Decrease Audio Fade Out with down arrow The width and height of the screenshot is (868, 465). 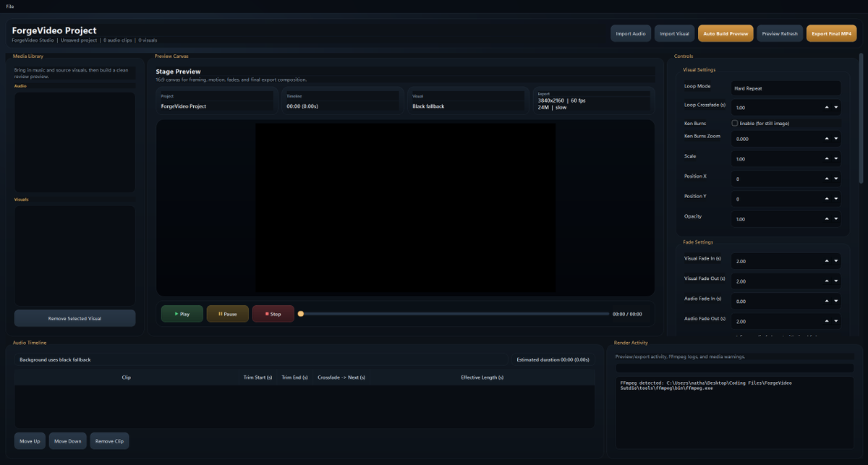pos(836,321)
